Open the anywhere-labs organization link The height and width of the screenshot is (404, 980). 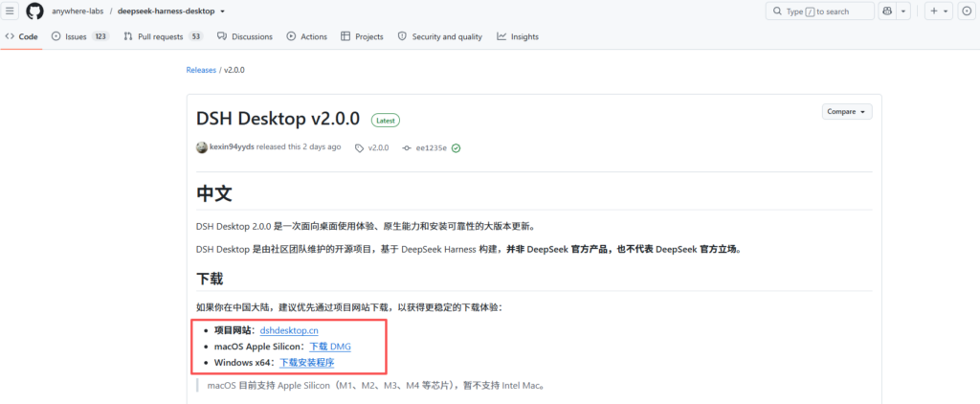(78, 11)
